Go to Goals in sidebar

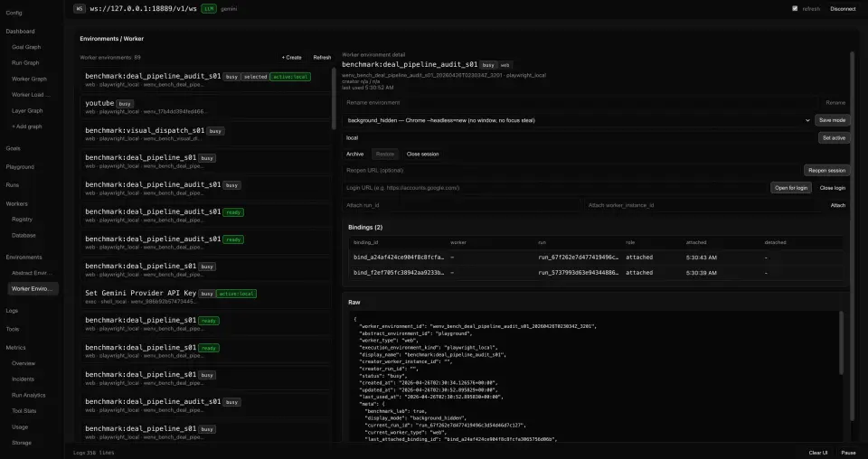(14, 149)
